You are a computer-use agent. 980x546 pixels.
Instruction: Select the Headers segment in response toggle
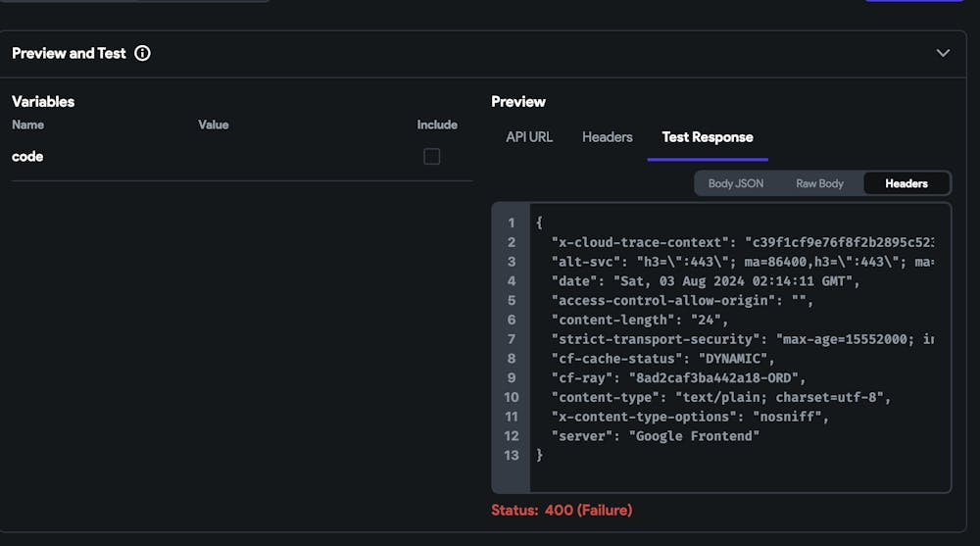[x=906, y=183]
